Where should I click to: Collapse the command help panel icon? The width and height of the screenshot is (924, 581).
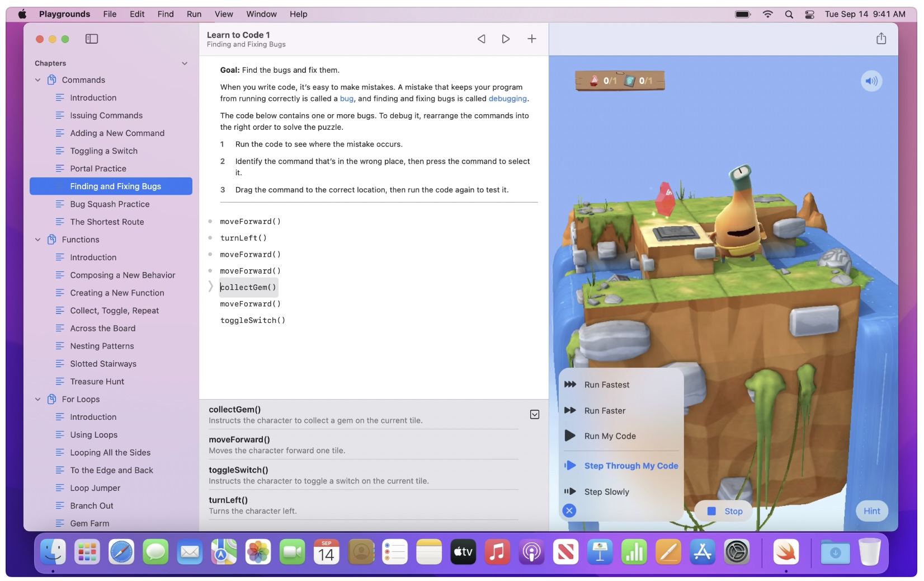tap(535, 414)
